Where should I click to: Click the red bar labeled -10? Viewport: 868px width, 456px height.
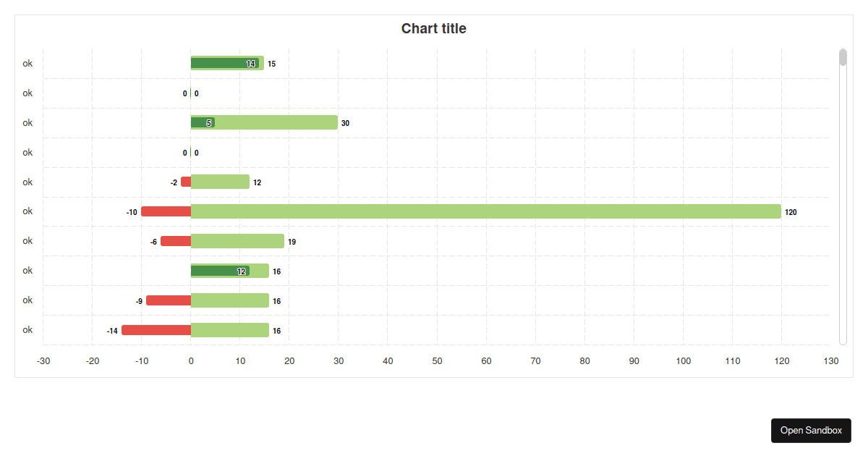tap(165, 211)
